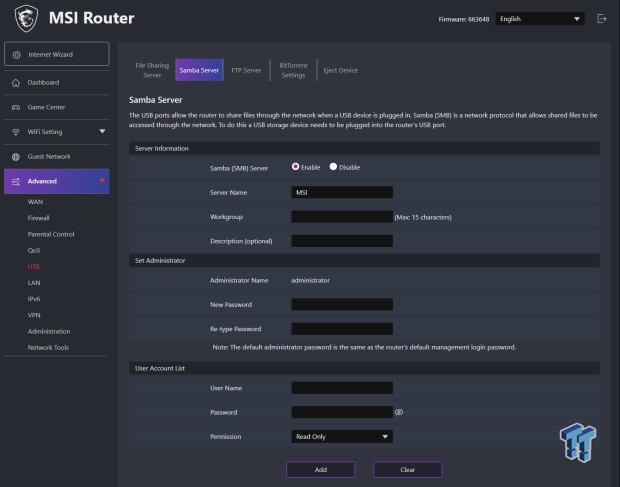Click the user account Password field
Screen dimensions: 620x487
342,412
